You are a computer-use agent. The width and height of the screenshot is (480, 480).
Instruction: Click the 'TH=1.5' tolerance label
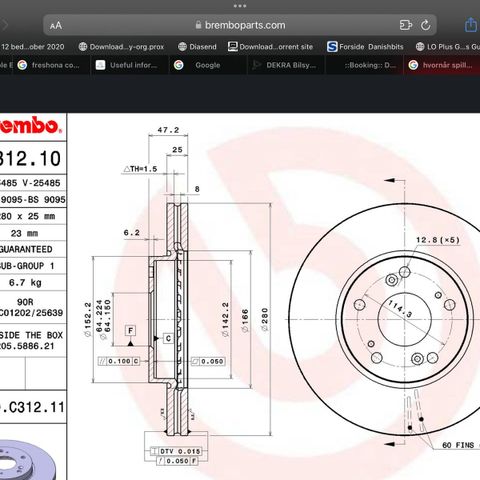(x=140, y=169)
